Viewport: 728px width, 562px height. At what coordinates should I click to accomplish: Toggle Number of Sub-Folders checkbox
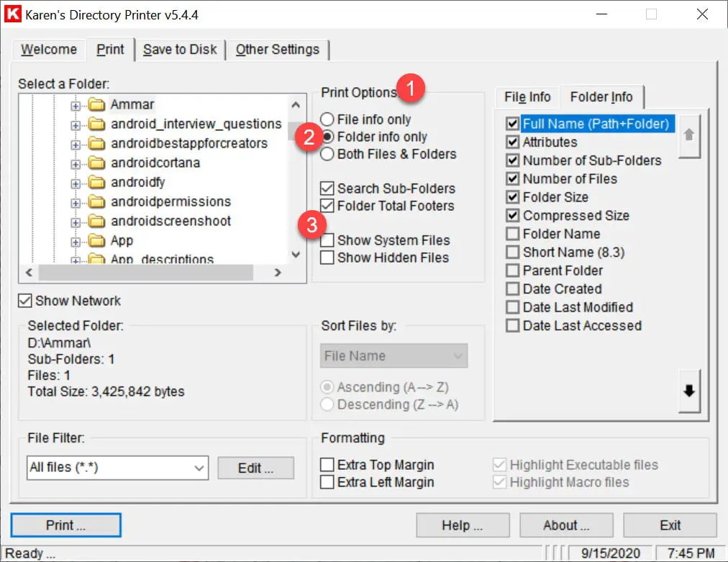(513, 160)
